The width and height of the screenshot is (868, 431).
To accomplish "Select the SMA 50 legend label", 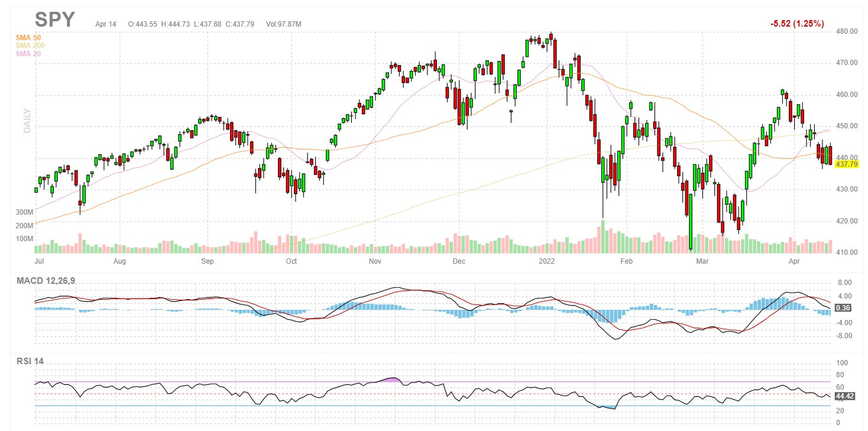I will [x=28, y=37].
